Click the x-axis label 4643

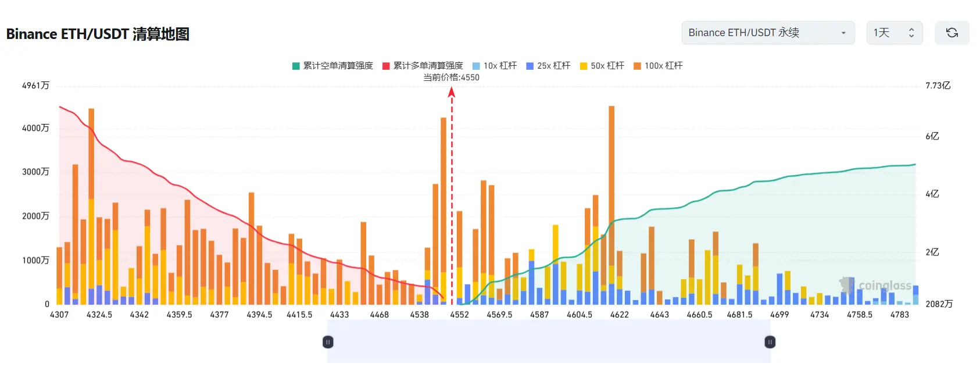coord(660,315)
